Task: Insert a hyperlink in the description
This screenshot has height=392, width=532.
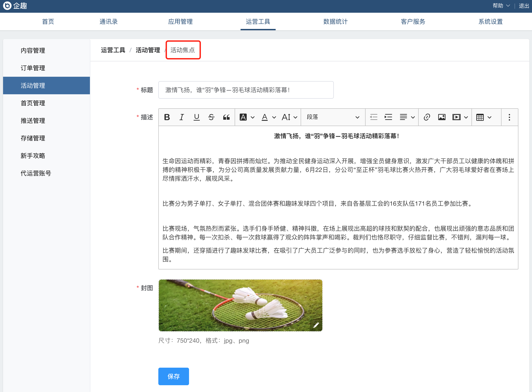Action: pyautogui.click(x=427, y=117)
